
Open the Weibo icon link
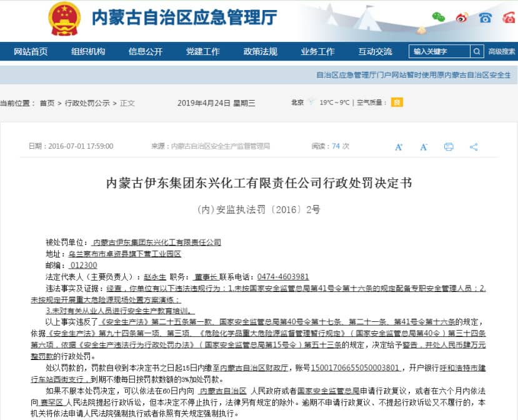pyautogui.click(x=462, y=17)
